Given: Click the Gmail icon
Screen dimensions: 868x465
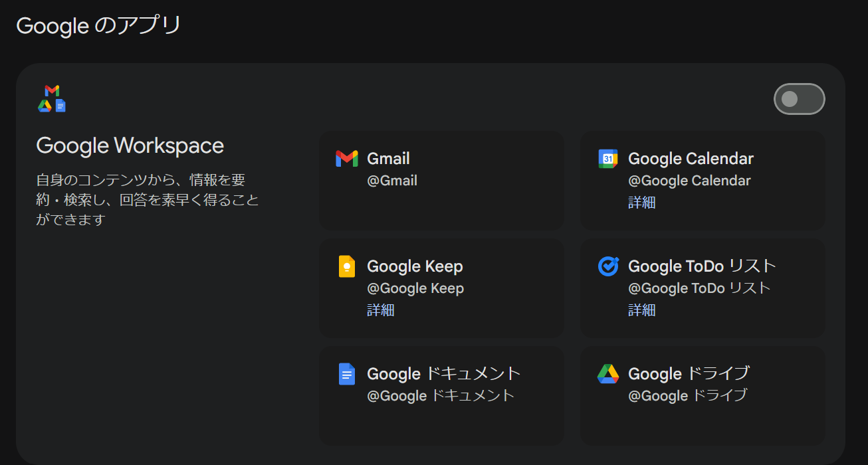Looking at the screenshot, I should (347, 158).
